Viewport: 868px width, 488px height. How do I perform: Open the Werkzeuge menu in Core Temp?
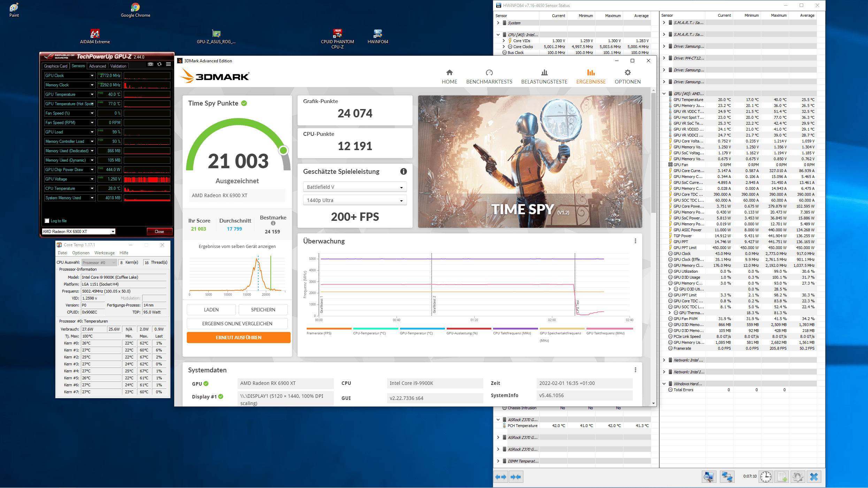105,253
